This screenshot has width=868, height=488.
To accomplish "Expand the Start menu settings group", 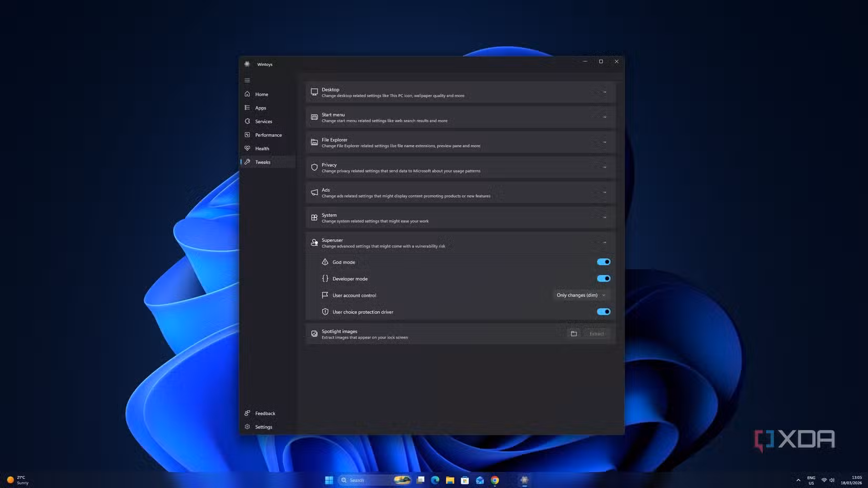I will 460,117.
